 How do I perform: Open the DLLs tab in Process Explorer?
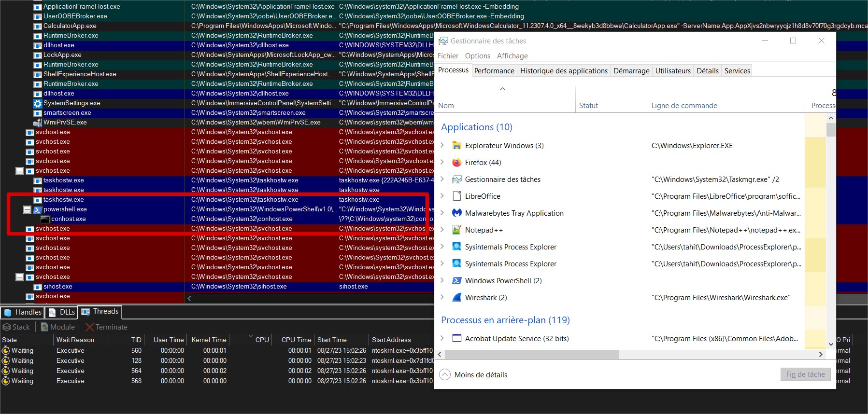[x=62, y=312]
